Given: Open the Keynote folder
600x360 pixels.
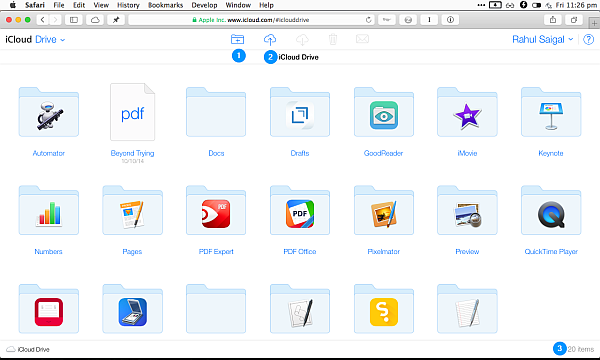Looking at the screenshot, I should (x=551, y=112).
